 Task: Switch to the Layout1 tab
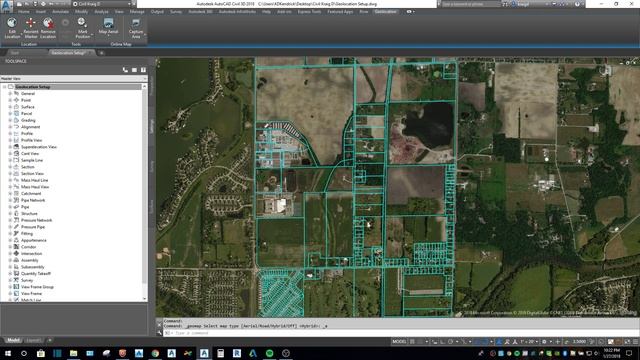[33, 340]
